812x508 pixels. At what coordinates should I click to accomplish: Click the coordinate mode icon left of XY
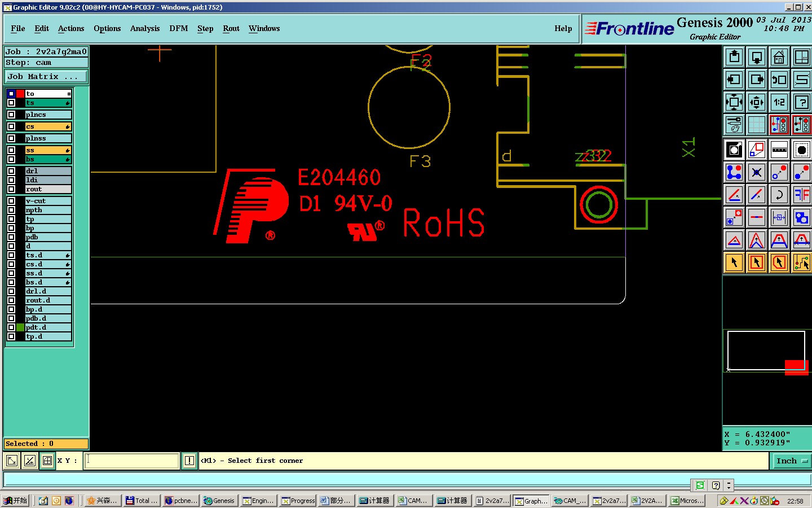tap(11, 461)
